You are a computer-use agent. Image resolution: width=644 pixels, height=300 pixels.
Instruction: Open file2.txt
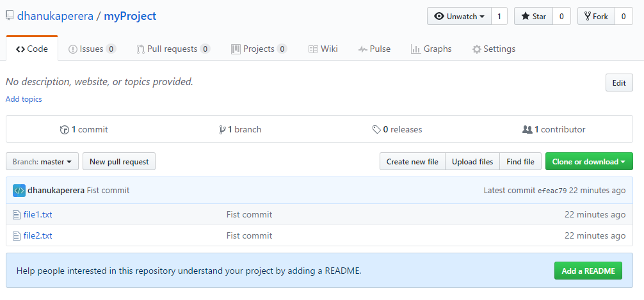[38, 236]
